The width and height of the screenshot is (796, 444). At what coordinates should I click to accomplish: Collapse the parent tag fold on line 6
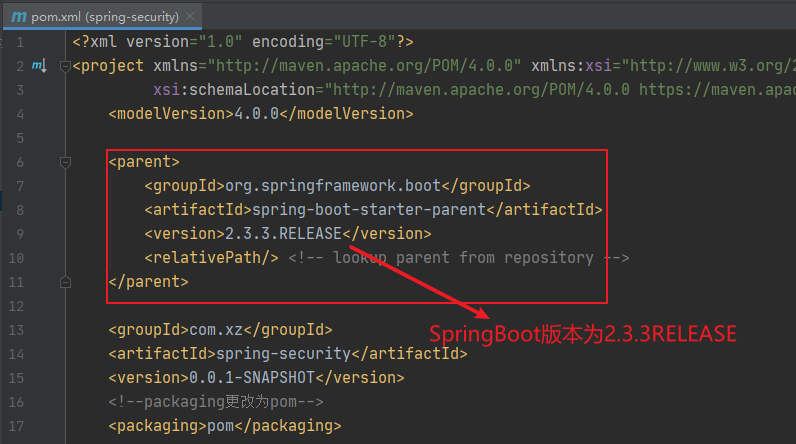pyautogui.click(x=65, y=162)
